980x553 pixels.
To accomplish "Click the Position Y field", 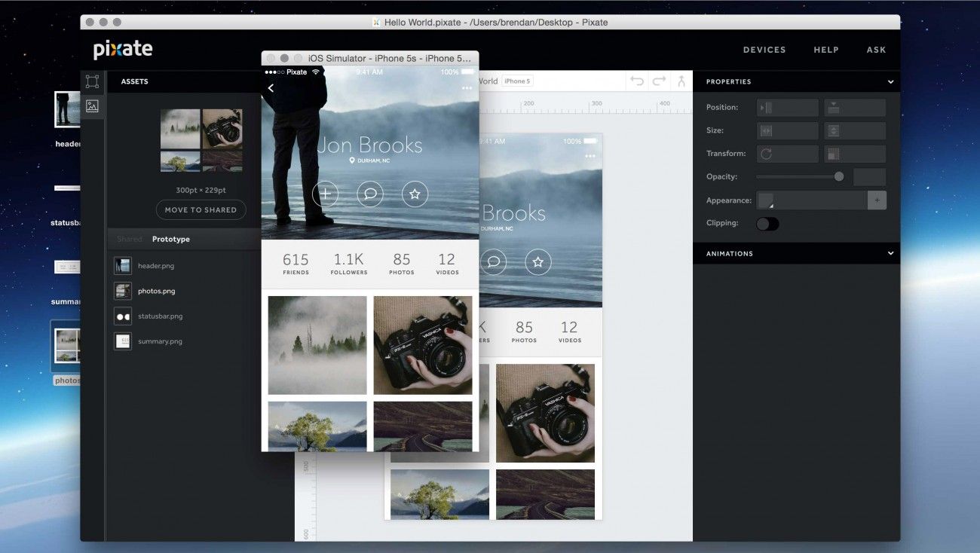I will 855,108.
